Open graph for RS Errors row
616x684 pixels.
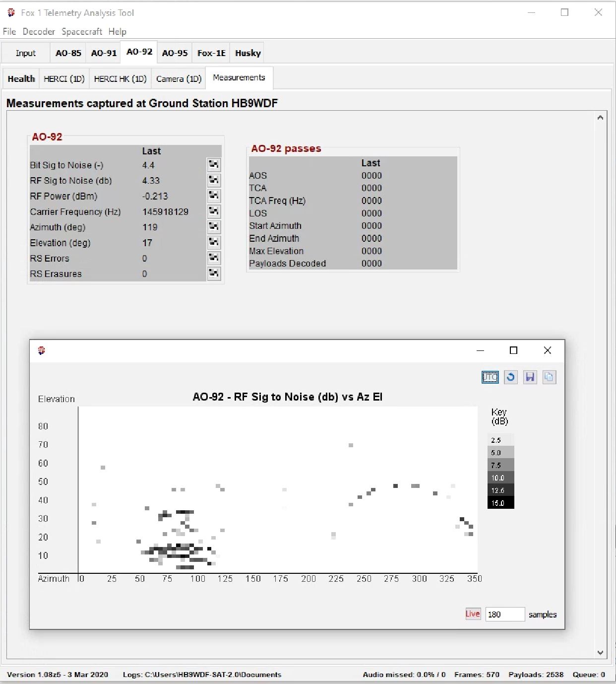point(214,258)
